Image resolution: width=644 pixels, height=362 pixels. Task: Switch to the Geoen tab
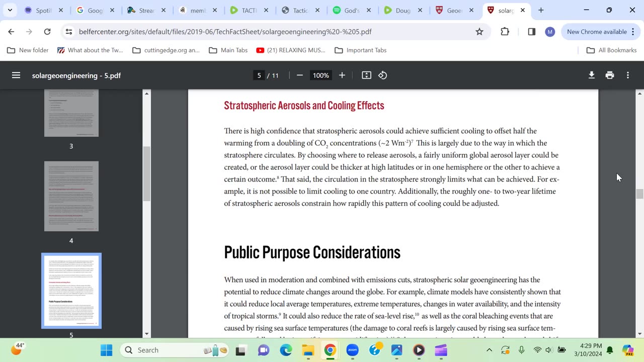tap(453, 10)
